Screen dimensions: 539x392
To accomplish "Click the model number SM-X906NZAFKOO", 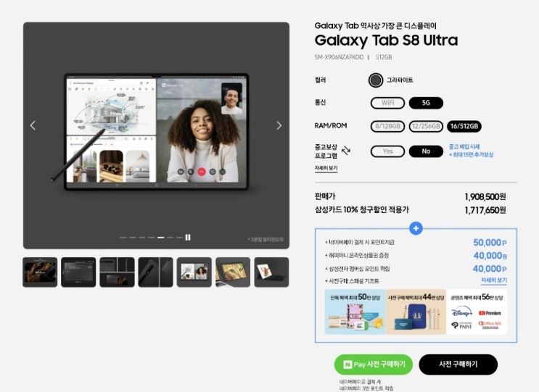I will pyautogui.click(x=339, y=57).
